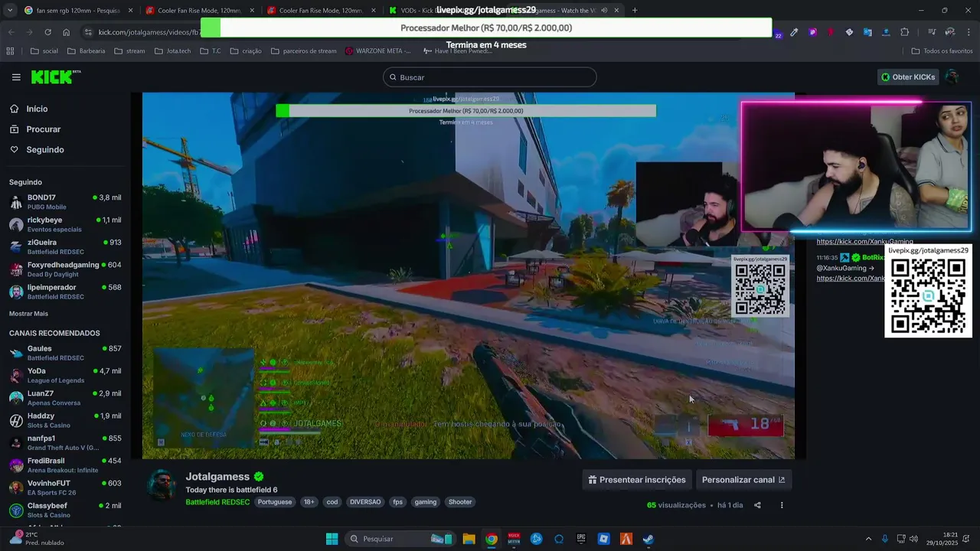Open the browser extensions puzzle icon
The width and height of the screenshot is (980, 551).
pos(905,32)
